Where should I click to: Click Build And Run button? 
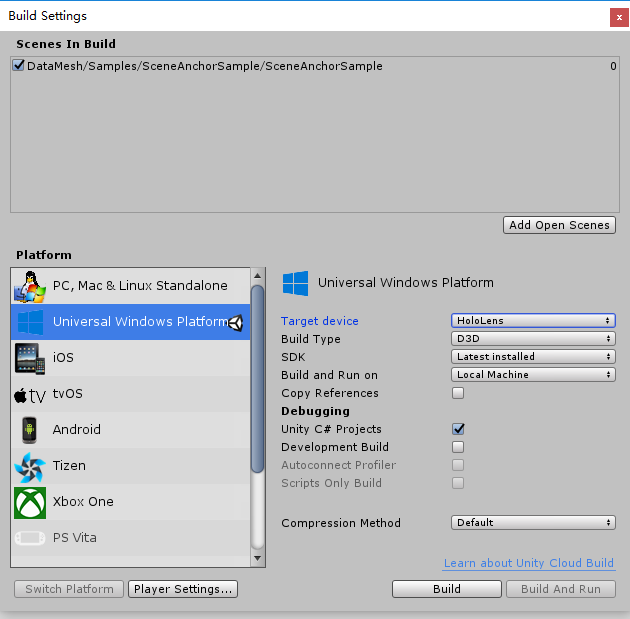click(561, 589)
